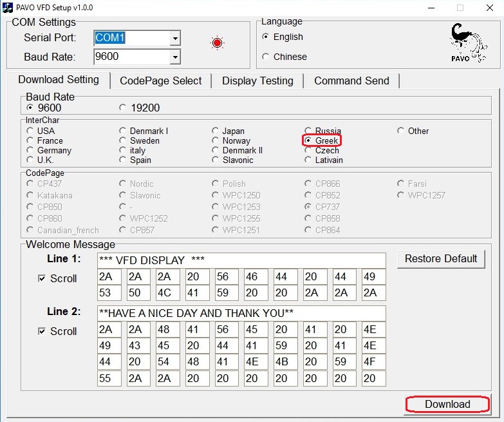
Task: Open the Serial Port dropdown arrow
Action: pyautogui.click(x=175, y=38)
